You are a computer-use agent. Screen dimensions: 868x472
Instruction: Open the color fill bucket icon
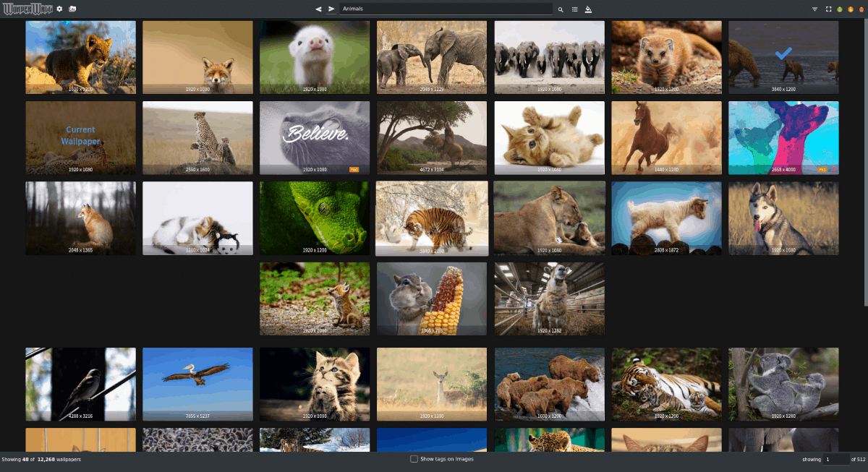click(x=589, y=9)
